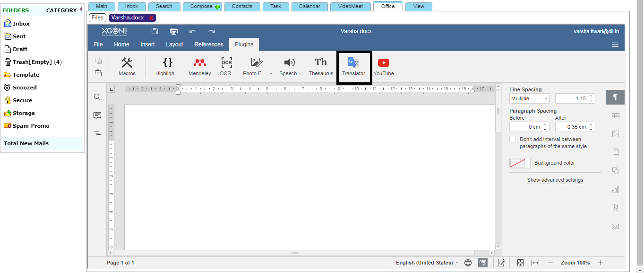Click the Save document icon
The width and height of the screenshot is (644, 273).
155,31
